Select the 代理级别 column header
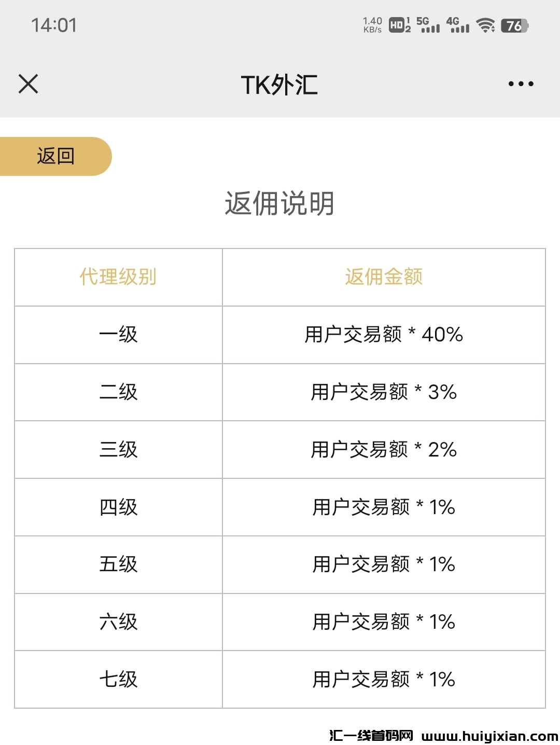The image size is (560, 745). pos(118,277)
